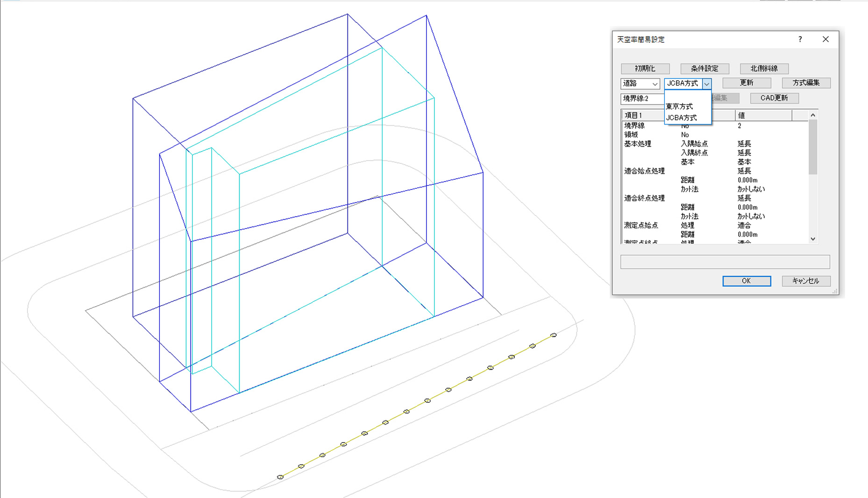Cancel with the キャンセル button
Viewport: 868px width, 498px height.
pos(806,281)
